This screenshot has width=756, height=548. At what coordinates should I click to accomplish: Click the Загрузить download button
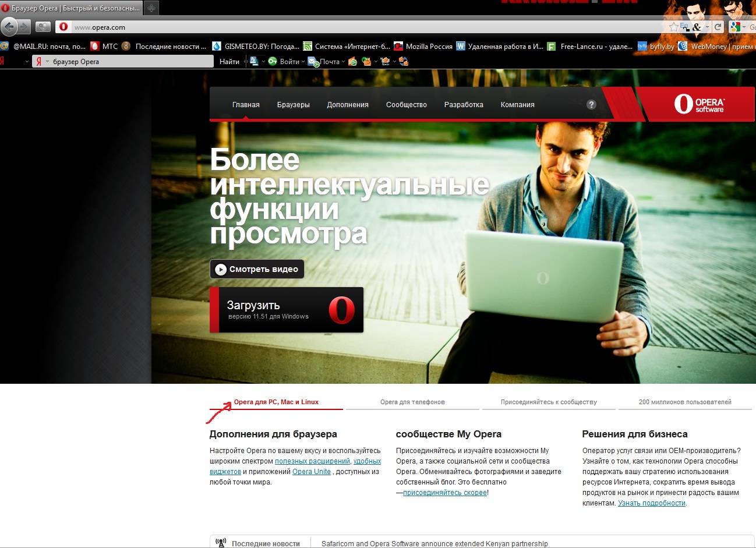click(x=287, y=310)
